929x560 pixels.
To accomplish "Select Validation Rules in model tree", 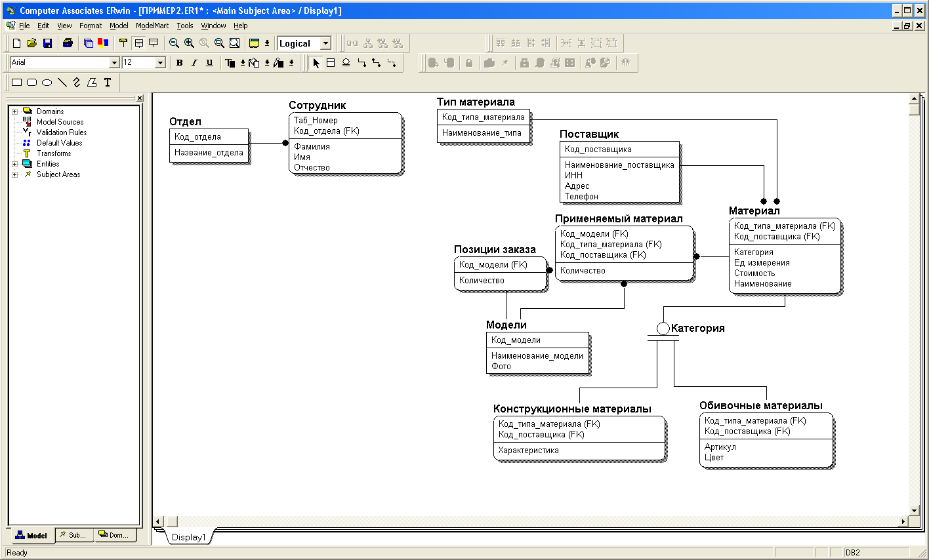I will point(62,132).
